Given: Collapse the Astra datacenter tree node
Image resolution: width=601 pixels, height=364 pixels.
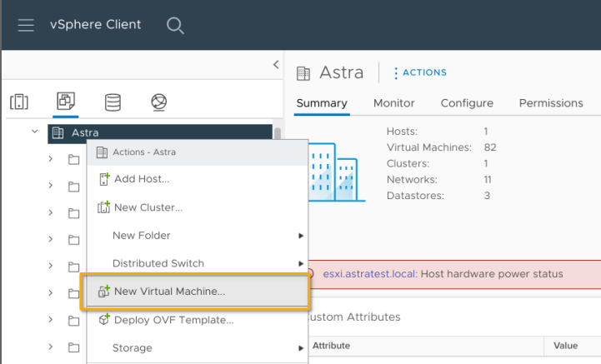Looking at the screenshot, I should (35, 132).
